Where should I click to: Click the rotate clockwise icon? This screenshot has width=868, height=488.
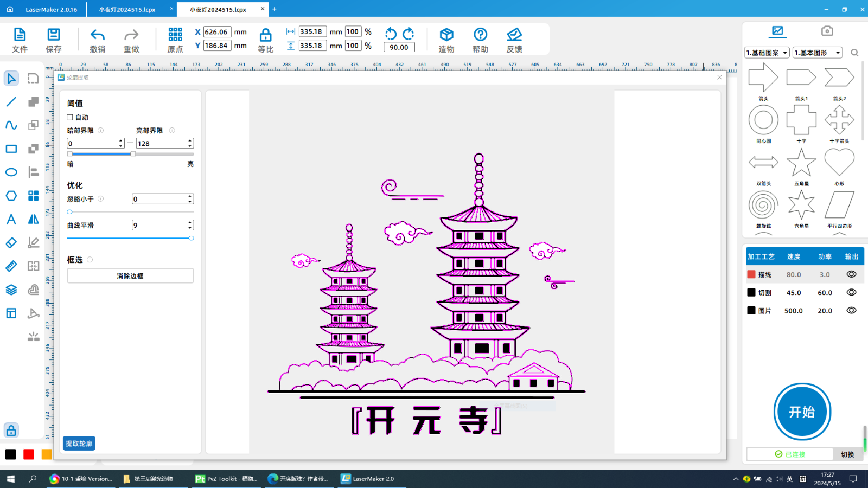click(409, 34)
